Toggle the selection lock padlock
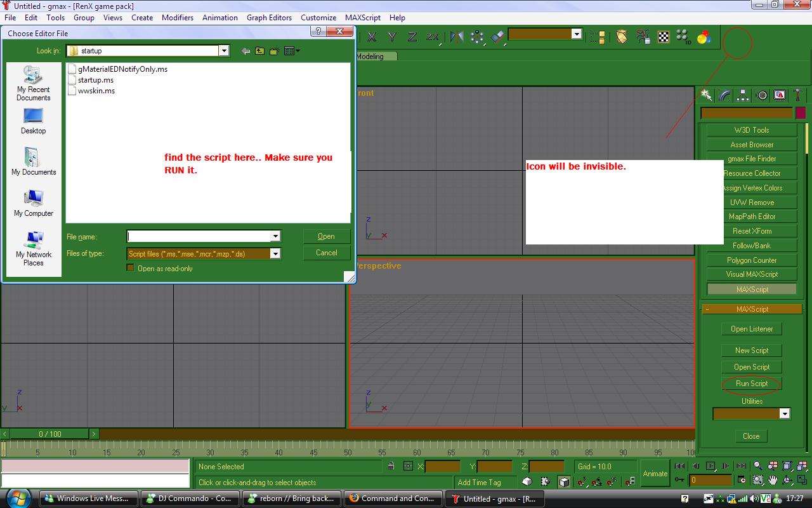 (391, 467)
